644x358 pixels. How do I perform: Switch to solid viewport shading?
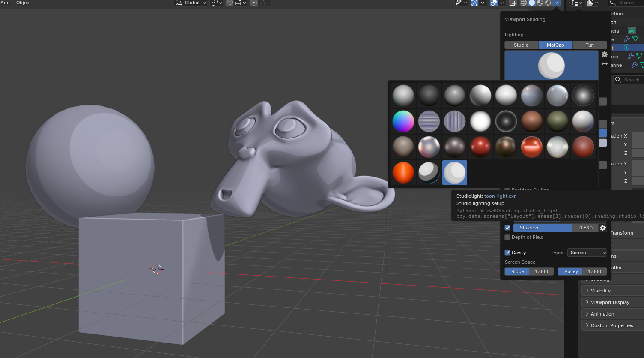click(x=532, y=3)
